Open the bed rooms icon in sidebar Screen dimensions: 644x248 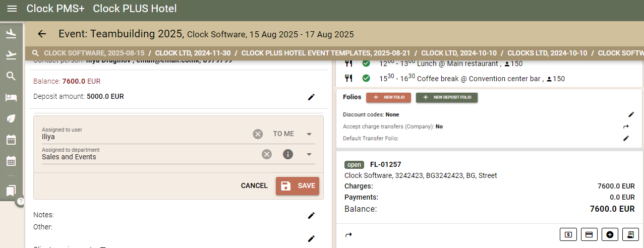11,97
